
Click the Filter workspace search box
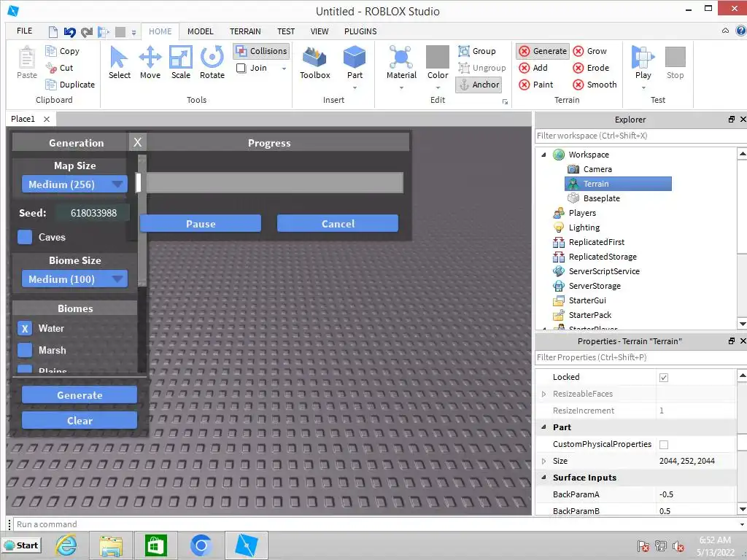640,136
